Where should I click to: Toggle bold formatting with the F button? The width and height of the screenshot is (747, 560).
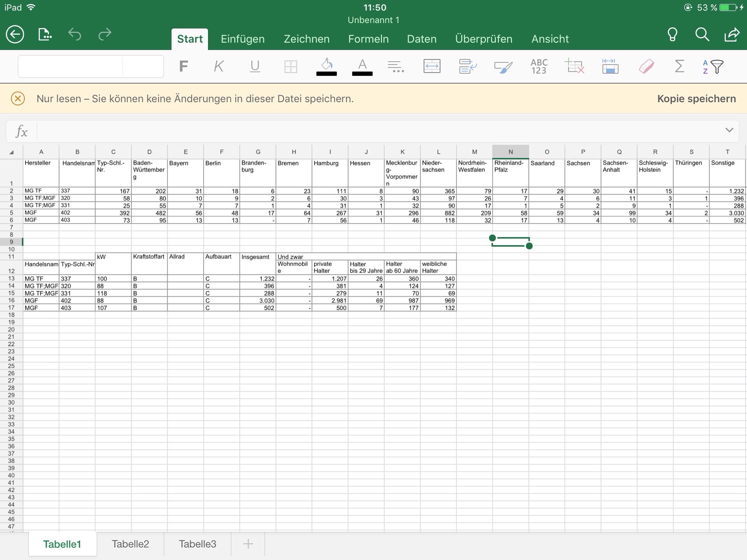click(183, 66)
